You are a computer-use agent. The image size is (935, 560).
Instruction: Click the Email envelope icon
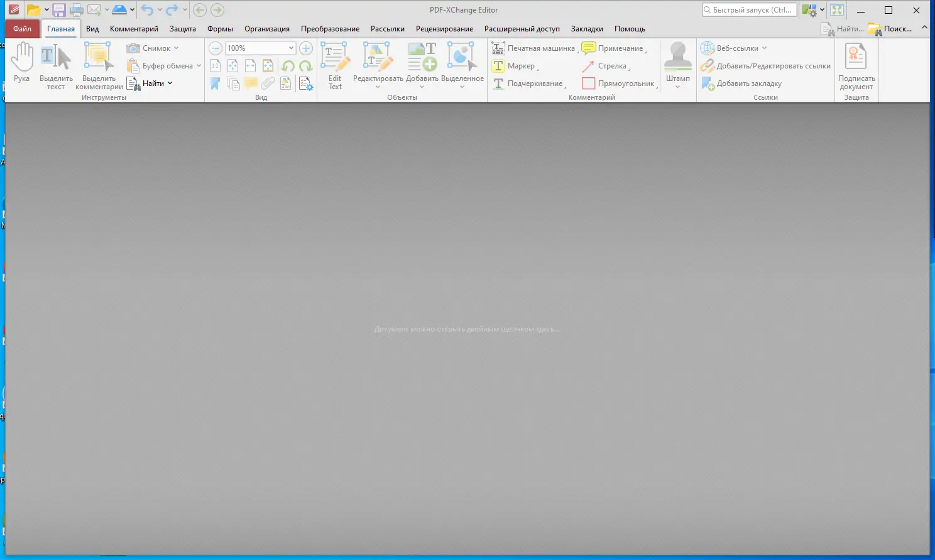[94, 10]
